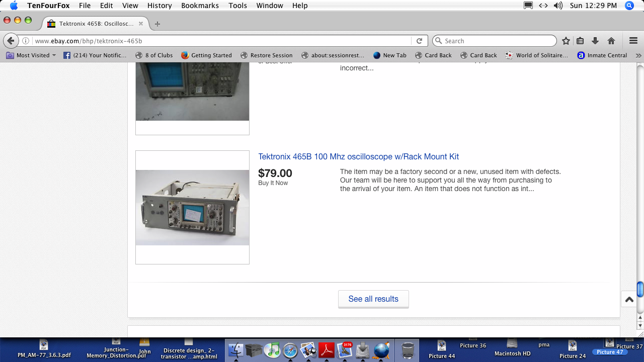Open the Tools menu

237,6
